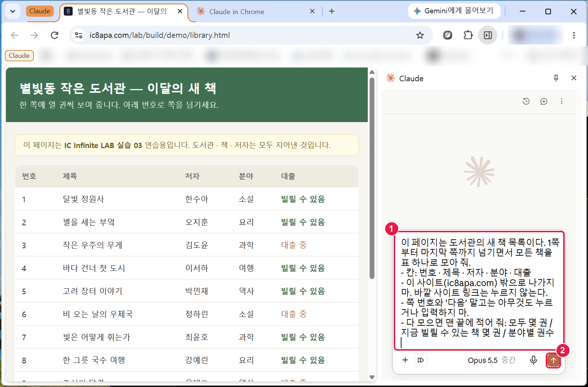Open chat history in Claude panel
Viewport: 588px width, 387px height.
click(526, 101)
